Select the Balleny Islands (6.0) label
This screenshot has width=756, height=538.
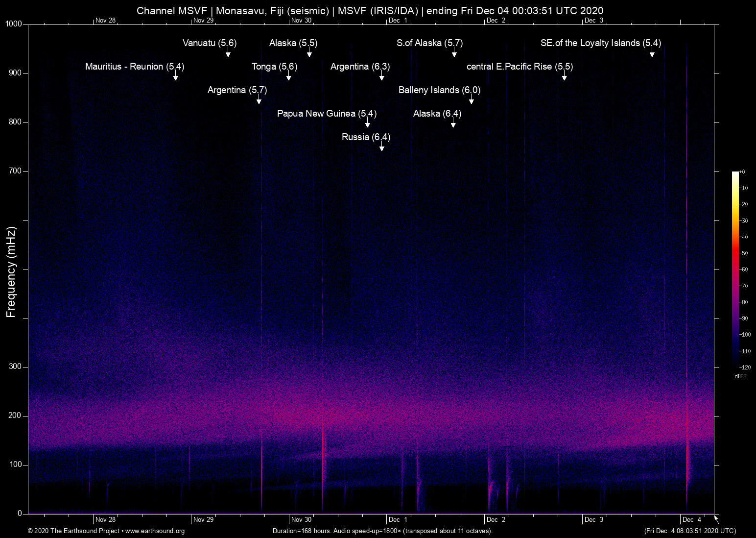point(439,90)
